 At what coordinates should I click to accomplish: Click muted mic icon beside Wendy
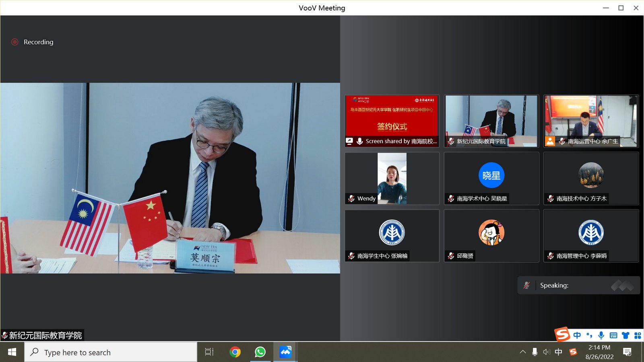(351, 198)
